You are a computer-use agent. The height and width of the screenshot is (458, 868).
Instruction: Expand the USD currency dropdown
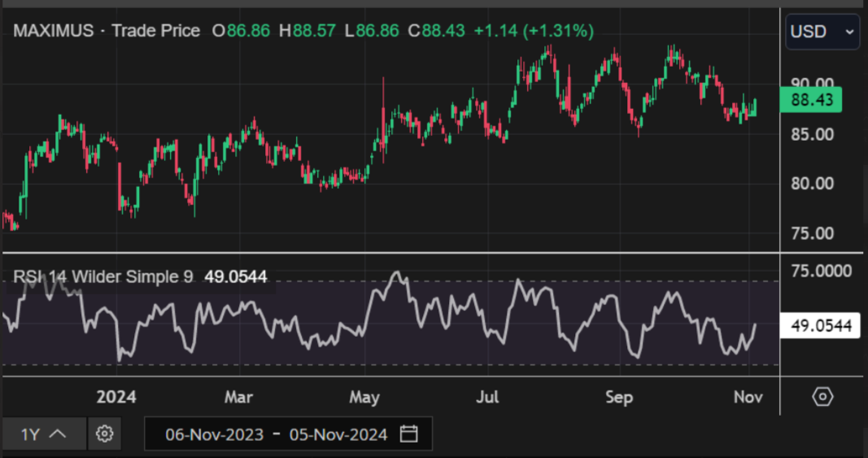click(x=822, y=32)
